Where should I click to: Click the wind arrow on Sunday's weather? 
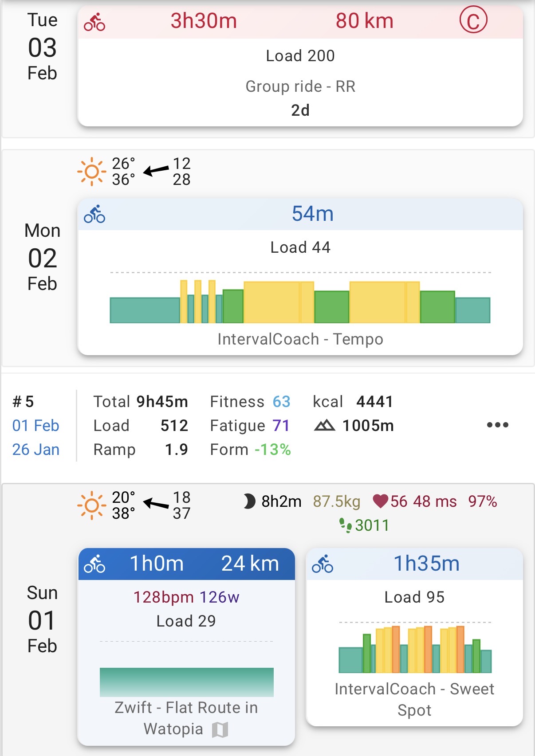pos(156,504)
